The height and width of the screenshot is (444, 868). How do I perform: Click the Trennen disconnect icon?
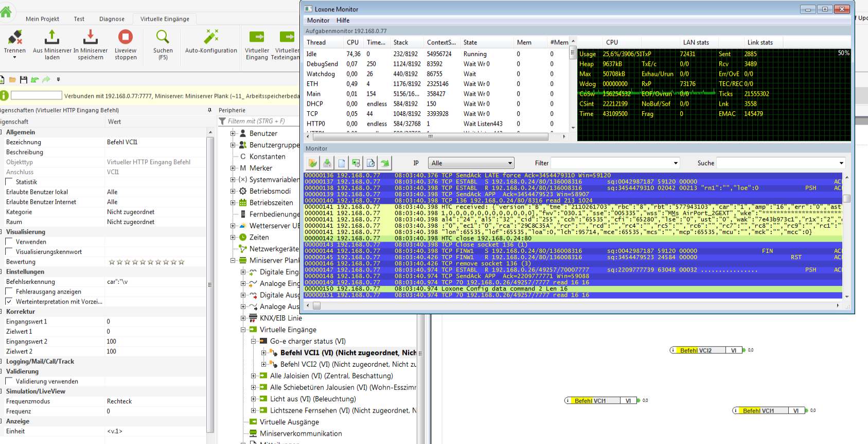14,38
